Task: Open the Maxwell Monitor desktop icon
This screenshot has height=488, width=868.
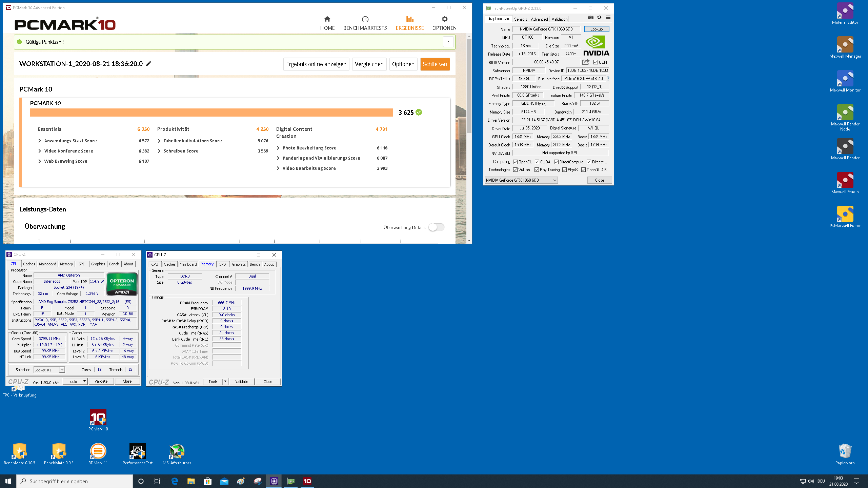Action: pos(845,81)
